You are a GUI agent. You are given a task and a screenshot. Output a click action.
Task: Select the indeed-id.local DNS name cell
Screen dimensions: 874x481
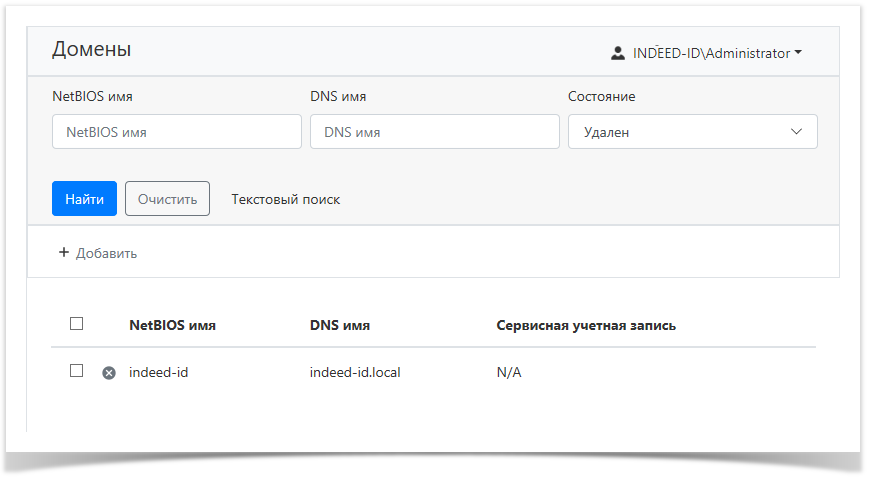coord(355,373)
